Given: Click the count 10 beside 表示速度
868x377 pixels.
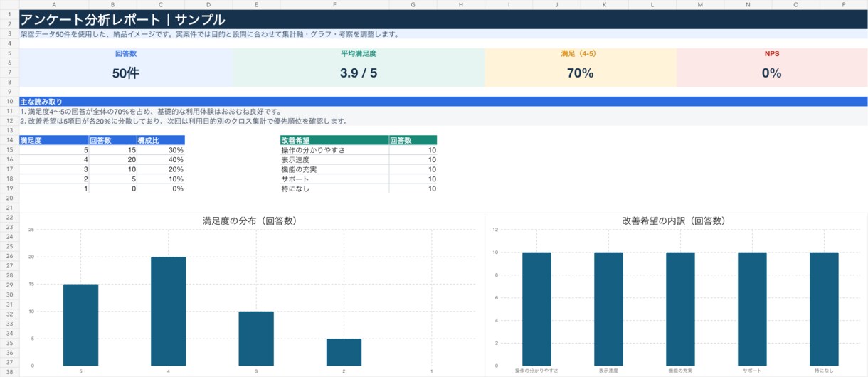Looking at the screenshot, I should point(413,160).
